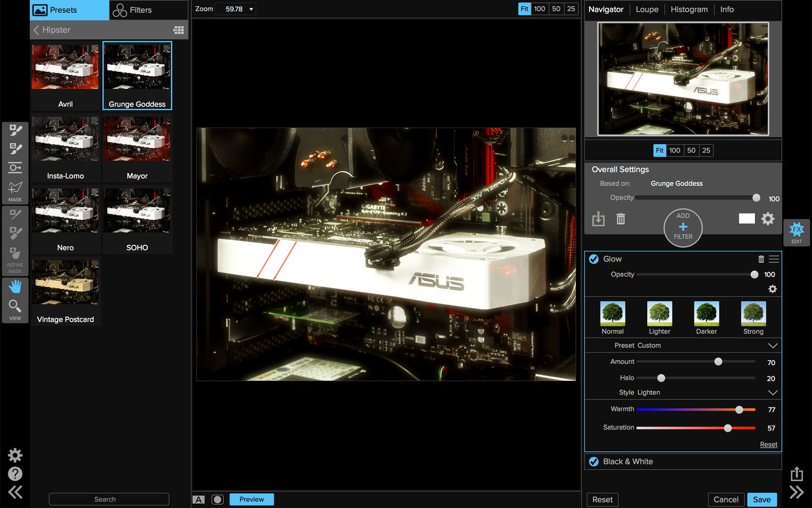The height and width of the screenshot is (508, 812).
Task: Choose the Strong glow preset tree
Action: [753, 314]
